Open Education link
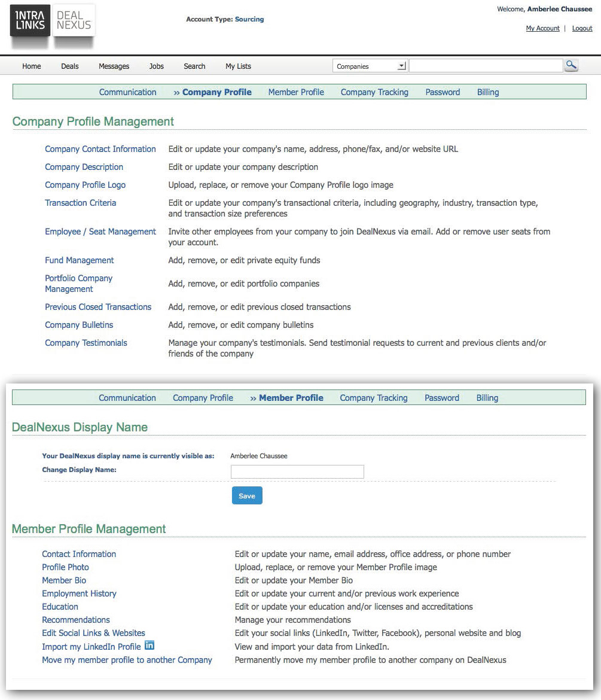601x700 pixels. pos(60,607)
